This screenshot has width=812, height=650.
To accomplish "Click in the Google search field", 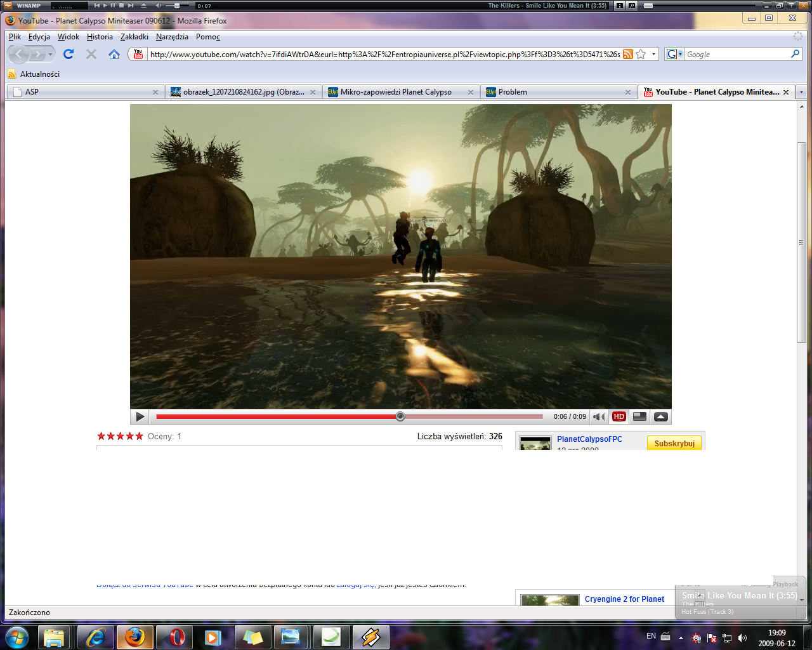I will tap(736, 55).
